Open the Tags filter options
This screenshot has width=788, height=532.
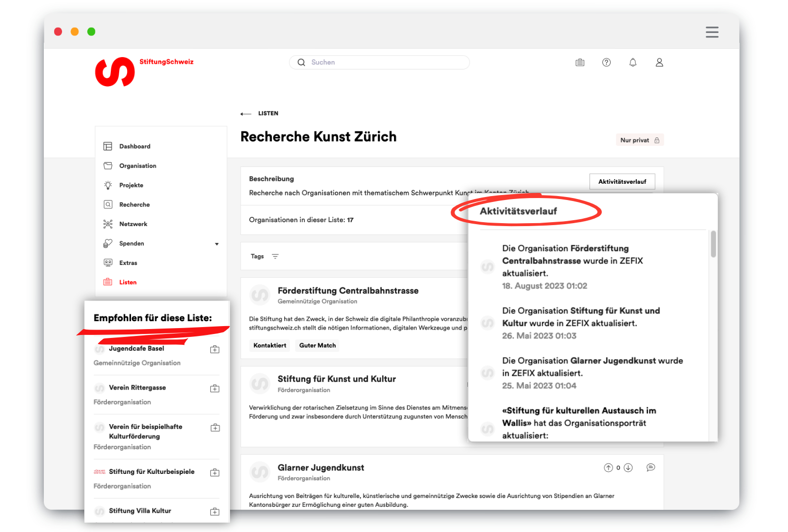pyautogui.click(x=275, y=256)
